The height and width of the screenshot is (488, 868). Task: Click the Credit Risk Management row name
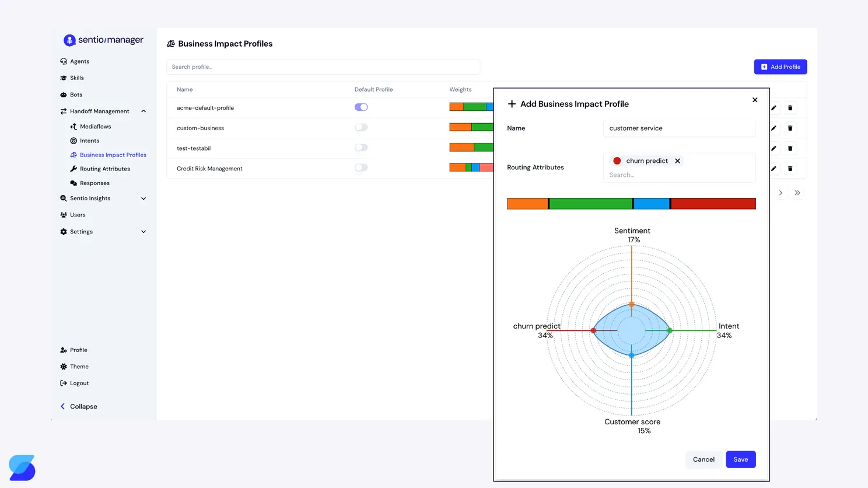point(209,169)
